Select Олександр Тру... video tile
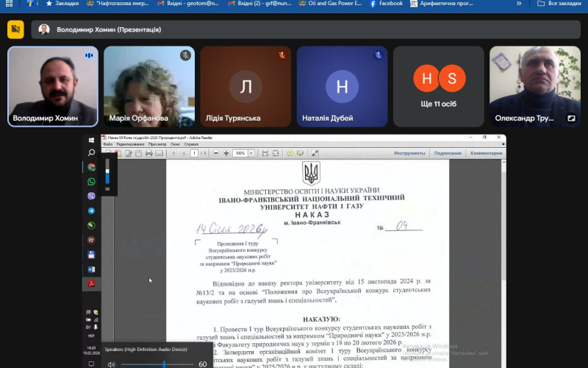588x368 pixels. (x=535, y=86)
